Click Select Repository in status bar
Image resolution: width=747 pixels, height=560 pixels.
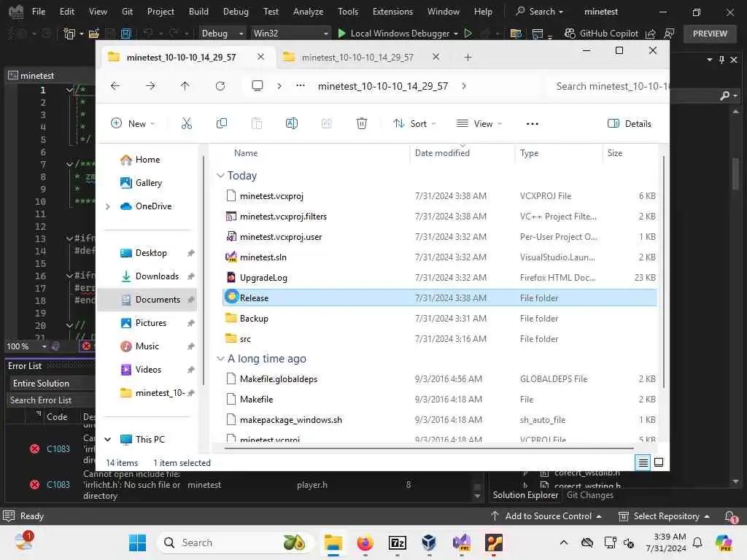coord(664,516)
